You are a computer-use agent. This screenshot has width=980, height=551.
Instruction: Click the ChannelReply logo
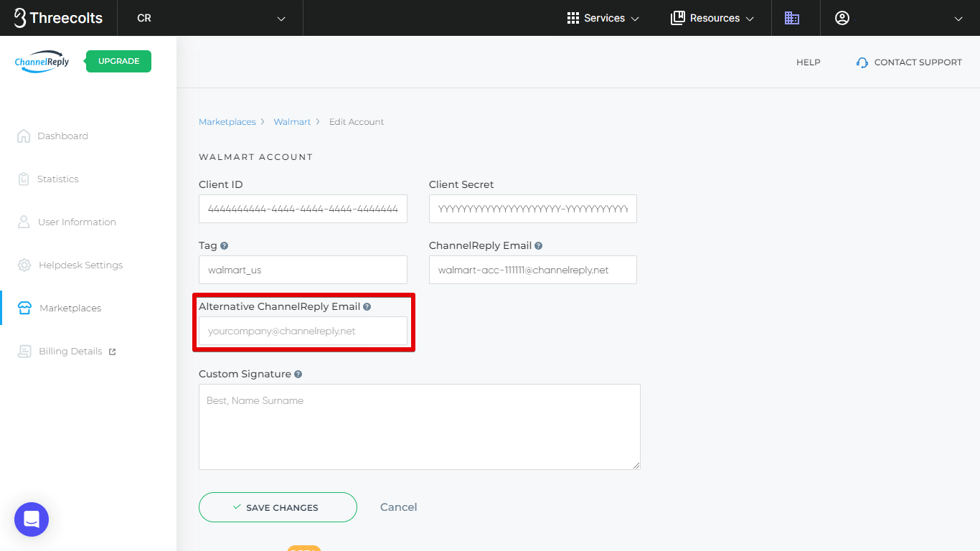point(42,62)
